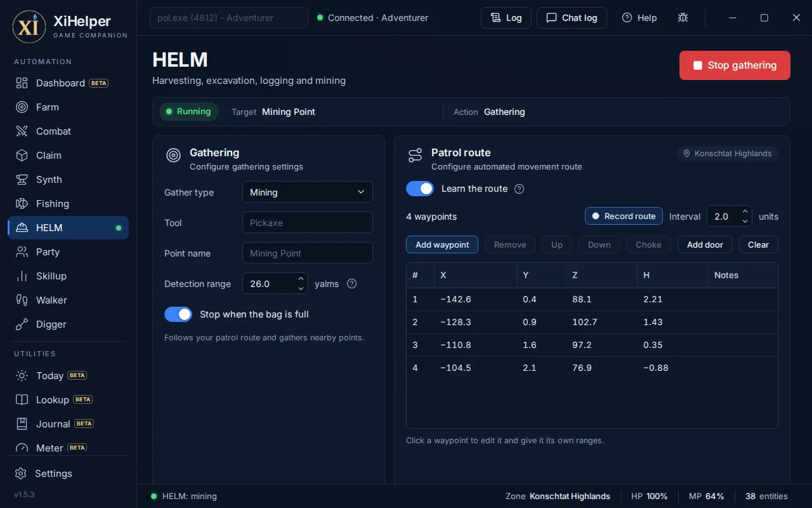Viewport: 812px width, 508px height.
Task: Open the Digger page
Action: point(69,324)
